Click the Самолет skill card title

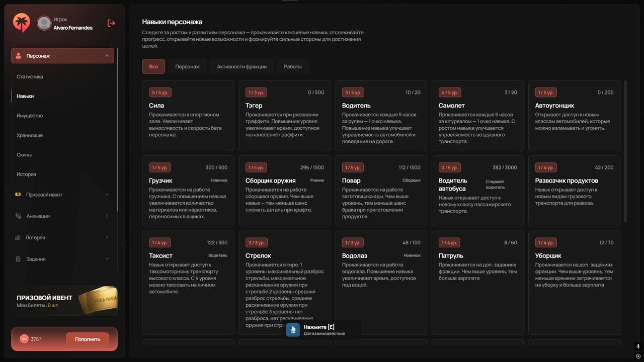tap(452, 106)
